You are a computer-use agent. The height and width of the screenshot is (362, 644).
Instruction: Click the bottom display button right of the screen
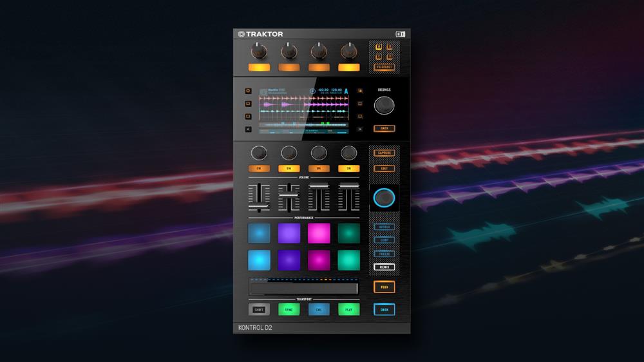pos(360,129)
